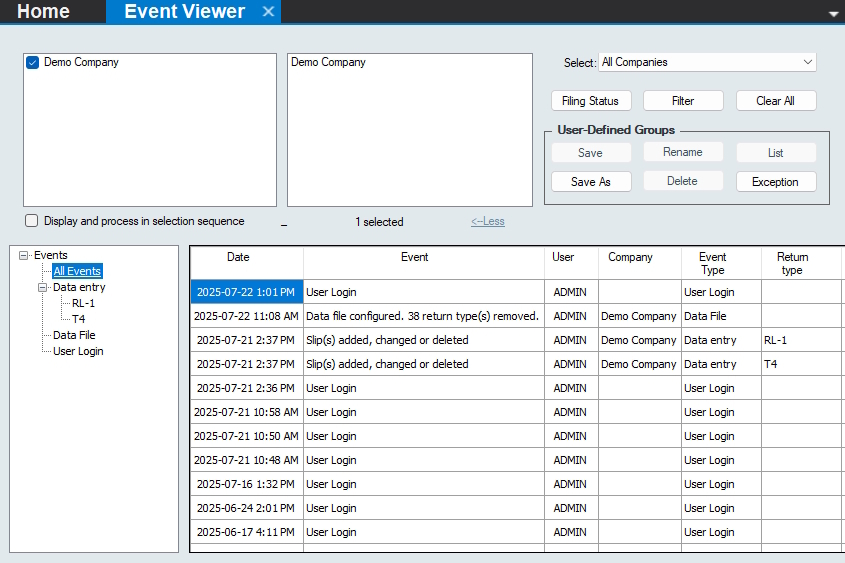Close the Event Viewer tab
Image resolution: width=845 pixels, height=563 pixels.
pyautogui.click(x=268, y=12)
